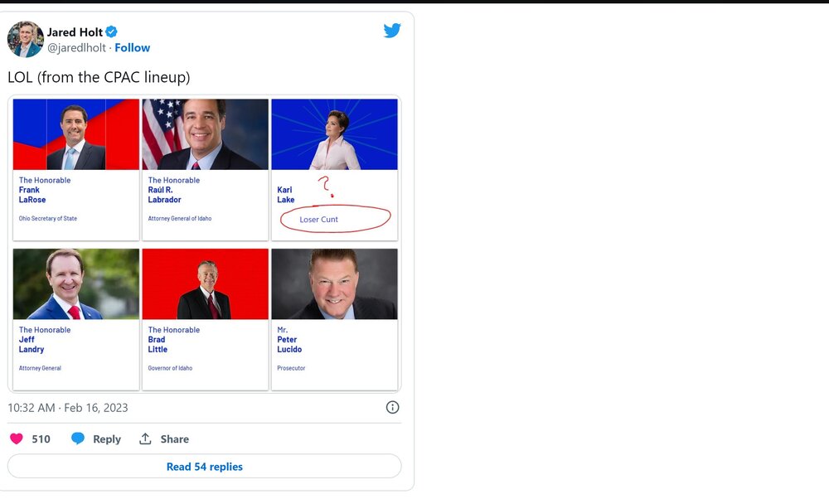Click the share upload arrow icon
This screenshot has width=829, height=504.
click(145, 439)
